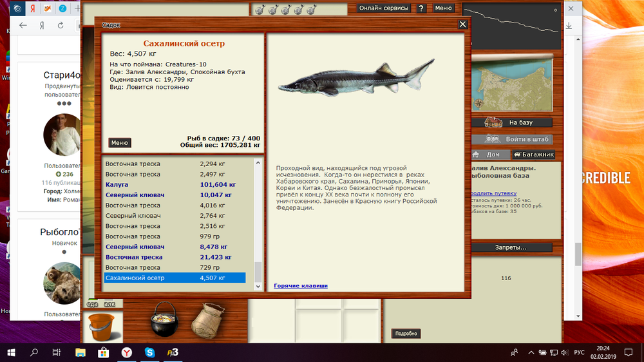Viewport: 644px width, 362px height.
Task: Open the fishing game taskbar icon
Action: 173,352
